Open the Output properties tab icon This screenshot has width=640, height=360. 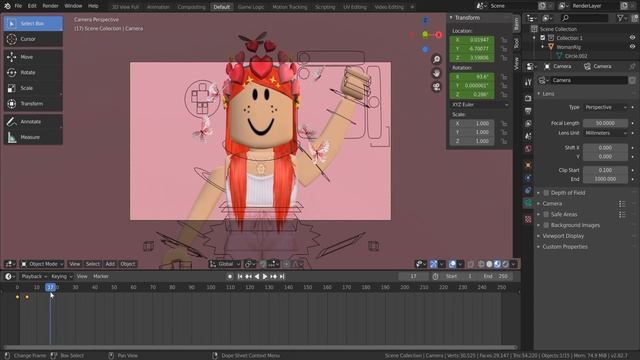point(528,111)
